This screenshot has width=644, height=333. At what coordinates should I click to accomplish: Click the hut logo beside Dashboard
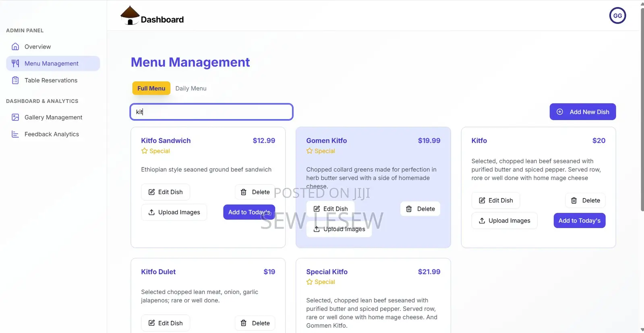click(130, 16)
